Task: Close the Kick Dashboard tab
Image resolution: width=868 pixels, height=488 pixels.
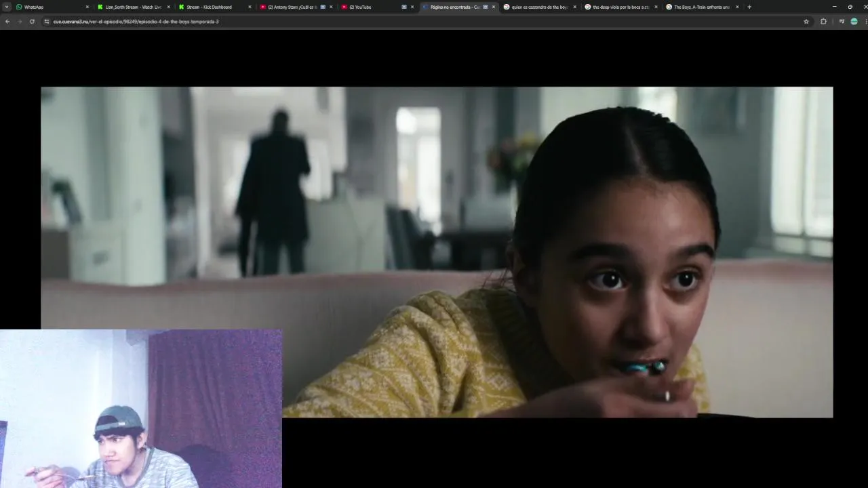Action: 250,7
